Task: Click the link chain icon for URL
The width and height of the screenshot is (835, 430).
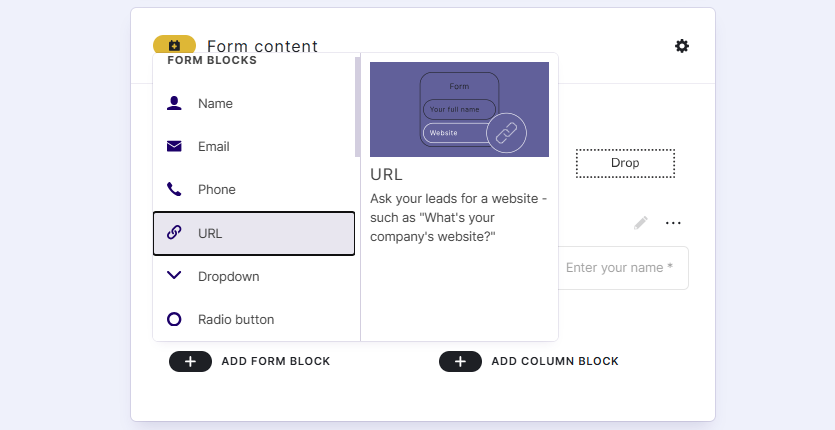Action: [174, 233]
